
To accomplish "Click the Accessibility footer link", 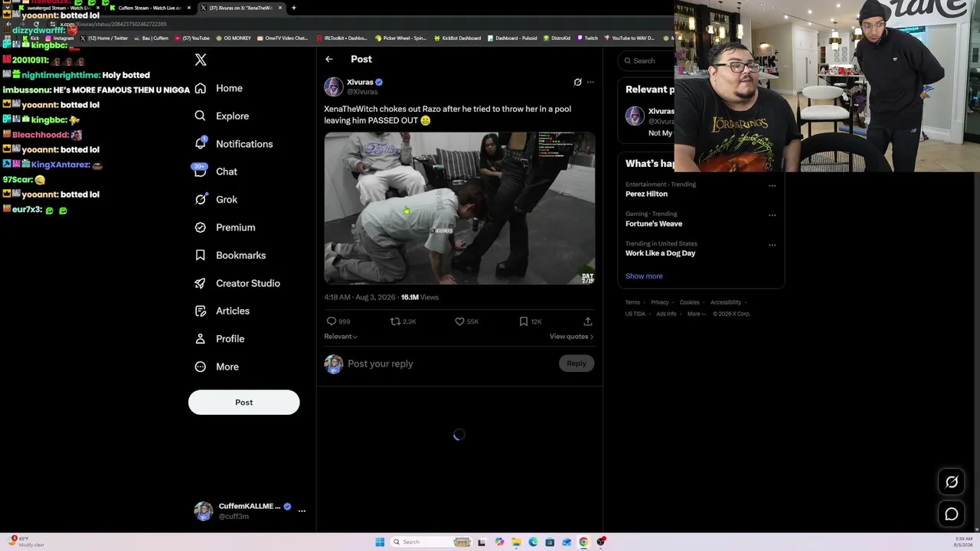I will pyautogui.click(x=726, y=302).
